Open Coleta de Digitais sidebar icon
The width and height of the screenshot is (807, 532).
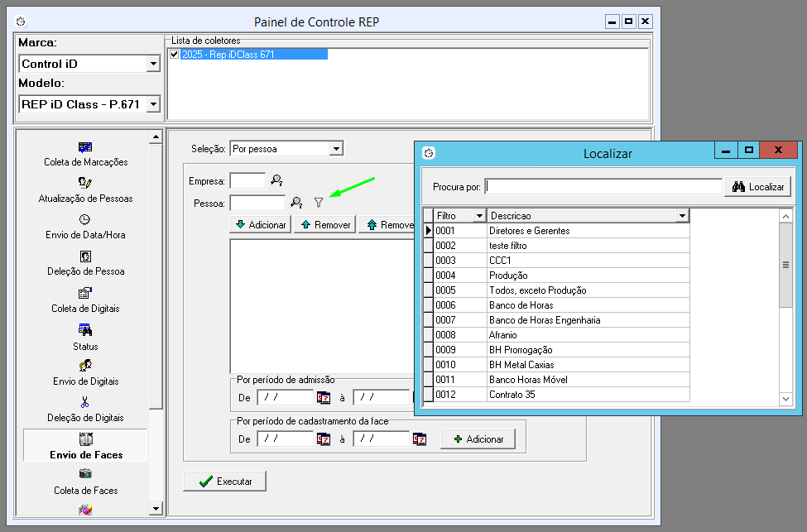85,293
